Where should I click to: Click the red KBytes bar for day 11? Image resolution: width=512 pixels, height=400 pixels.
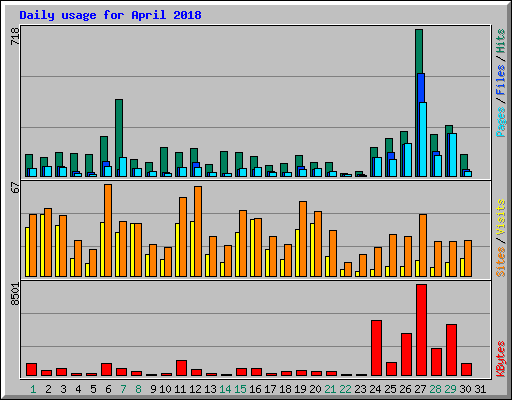[x=181, y=368]
